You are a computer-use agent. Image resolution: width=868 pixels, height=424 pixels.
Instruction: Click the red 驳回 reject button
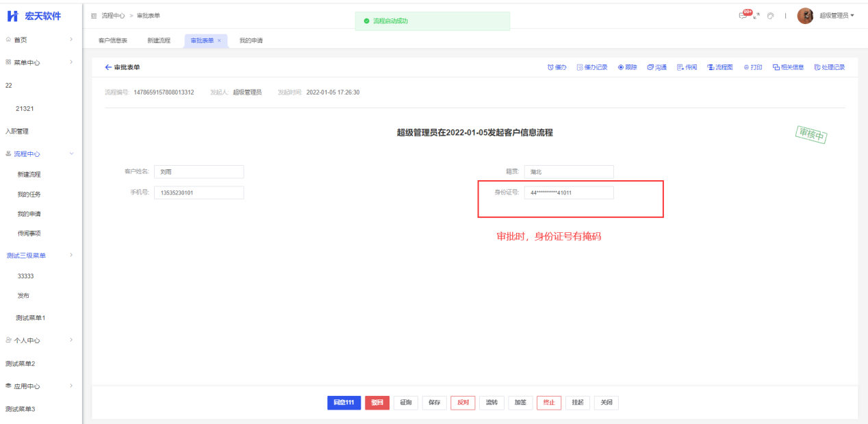[377, 403]
